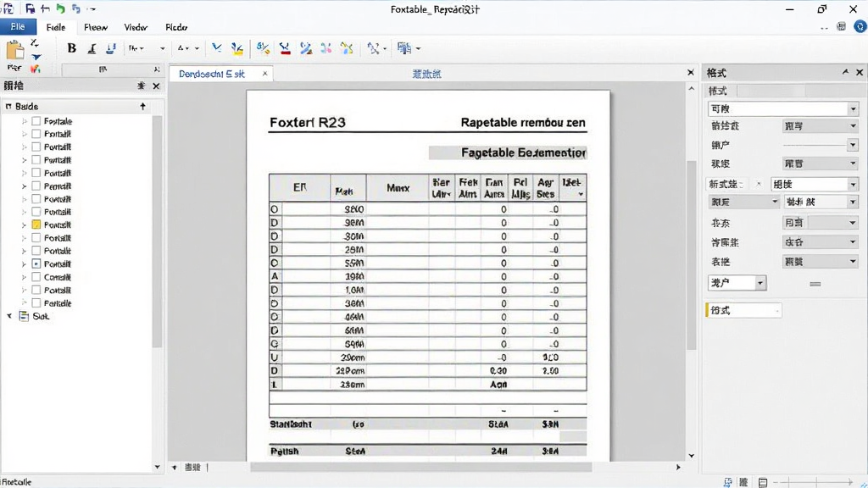Click the Paste clipboard icon
The image size is (868, 488).
(15, 49)
